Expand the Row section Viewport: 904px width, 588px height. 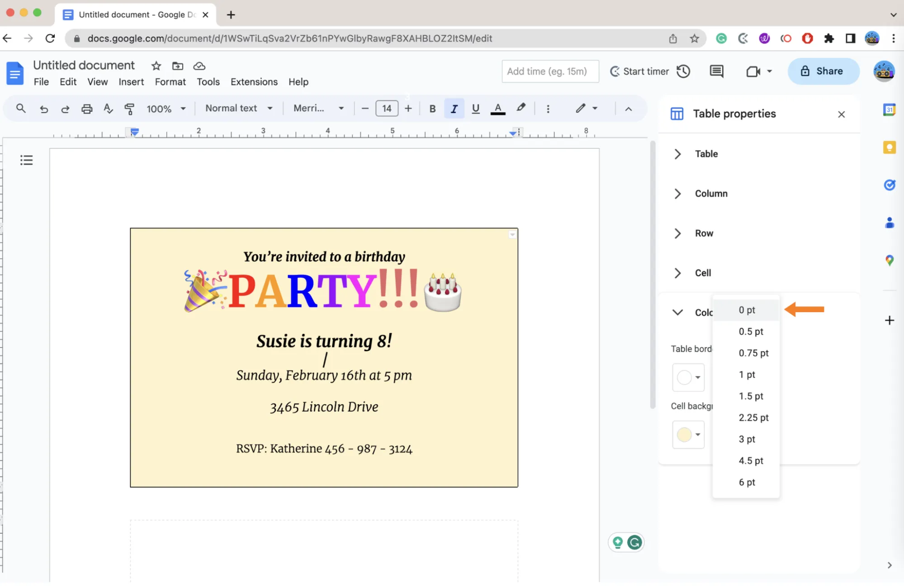[677, 233]
